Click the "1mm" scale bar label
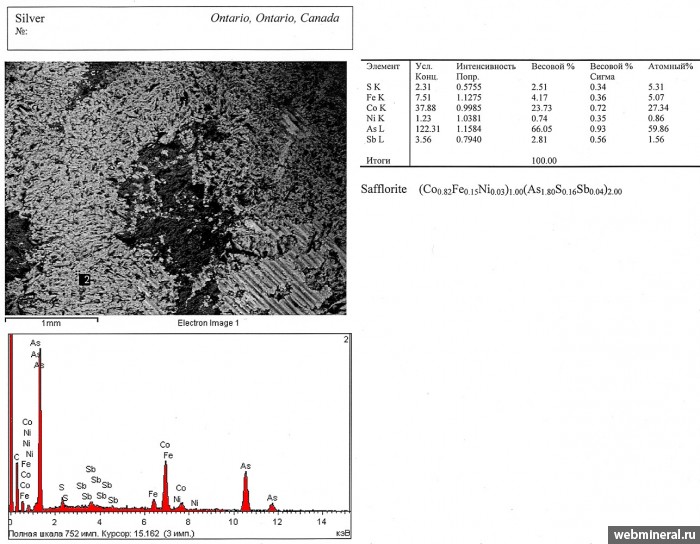Screen dimensions: 700x544 click(51, 323)
